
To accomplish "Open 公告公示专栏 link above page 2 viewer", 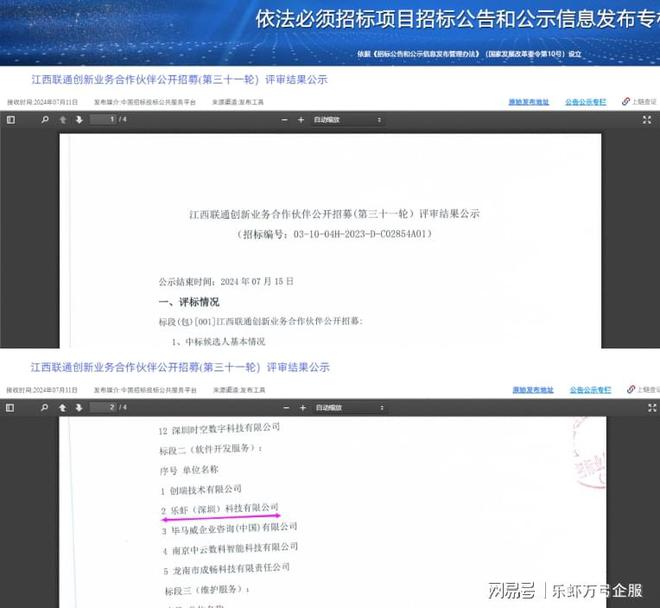I will (591, 390).
